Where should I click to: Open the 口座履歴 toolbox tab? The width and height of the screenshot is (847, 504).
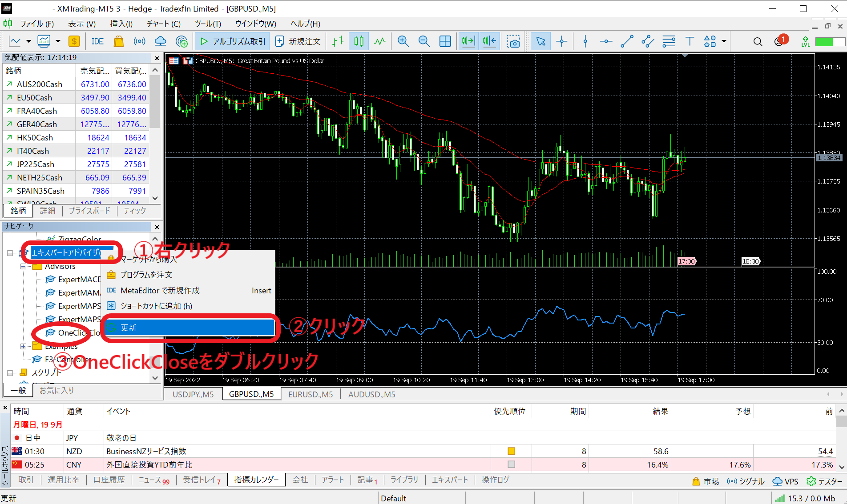point(109,480)
